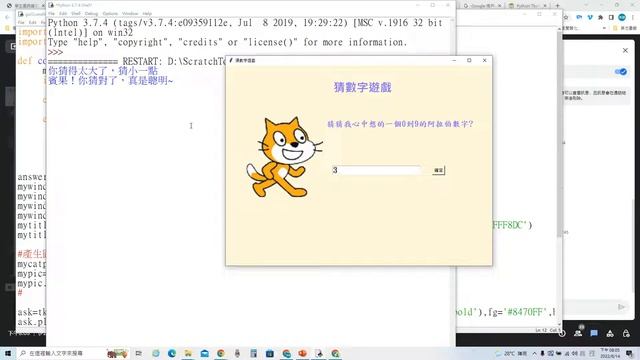
Task: Open the File Explorer icon on the taskbar
Action: point(188,353)
